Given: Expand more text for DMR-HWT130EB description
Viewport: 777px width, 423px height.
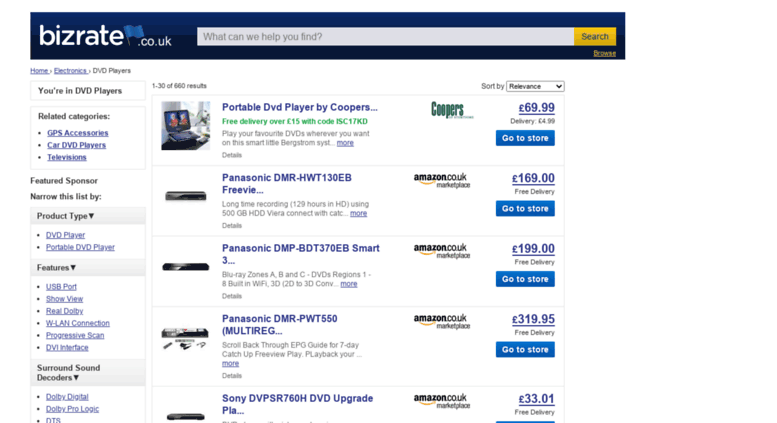Looking at the screenshot, I should (x=359, y=213).
